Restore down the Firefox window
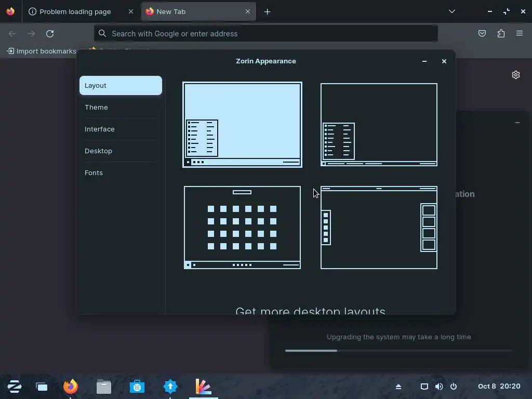Screen dimensions: 532x399 click(x=507, y=11)
